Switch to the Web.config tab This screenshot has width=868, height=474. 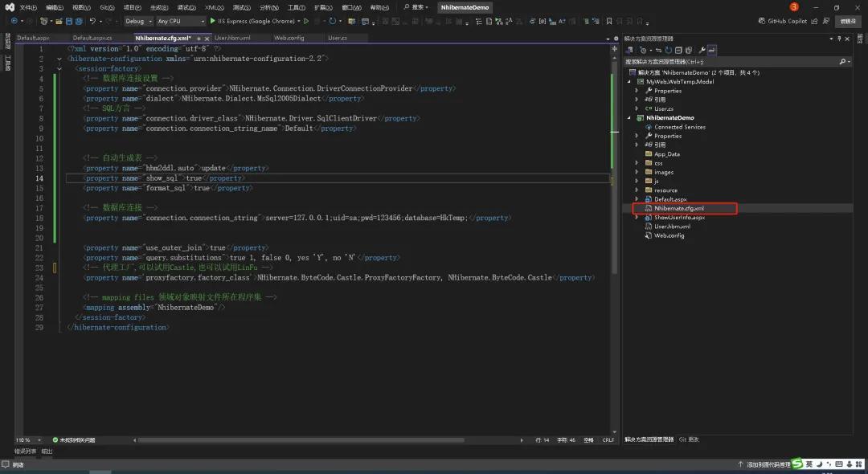pyautogui.click(x=289, y=37)
